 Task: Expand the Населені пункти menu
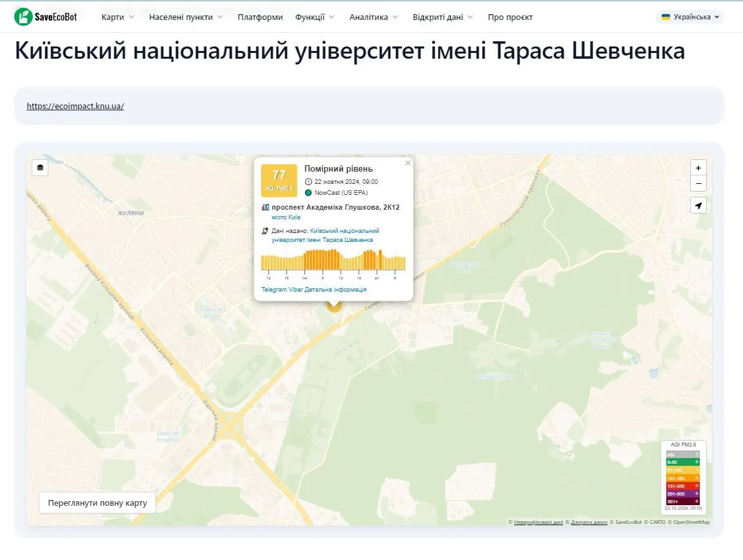[186, 17]
